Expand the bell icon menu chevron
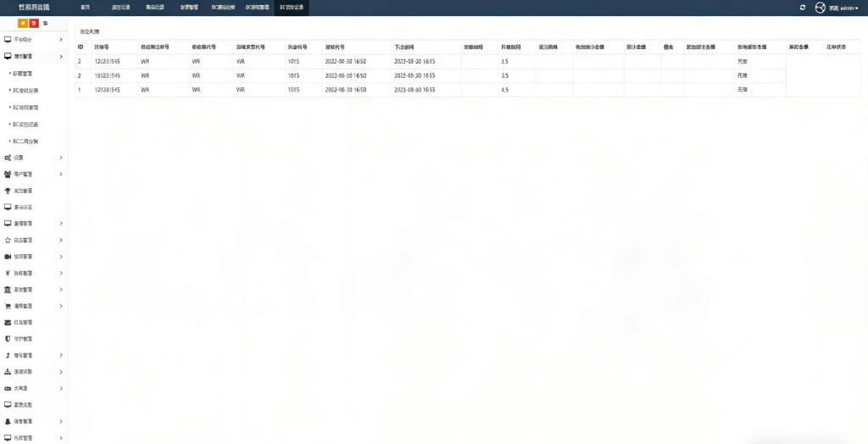Viewport: 868px width, 444px height. click(x=61, y=421)
